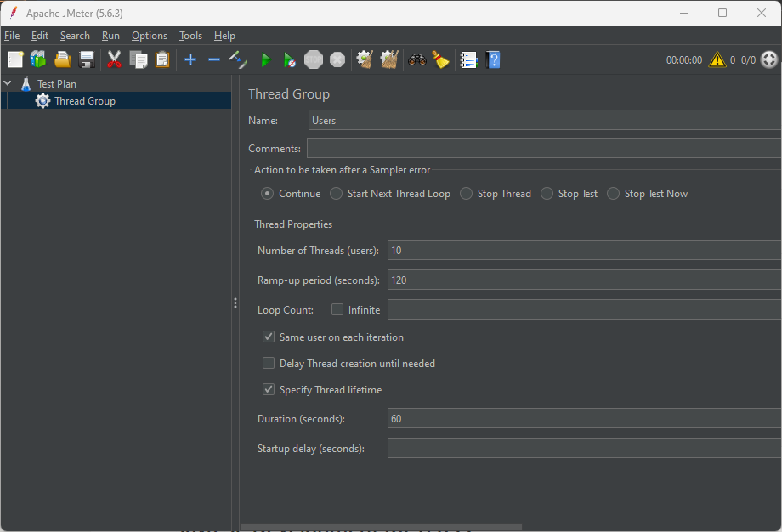
Task: Open the Function Helper dialog icon
Action: (x=469, y=59)
